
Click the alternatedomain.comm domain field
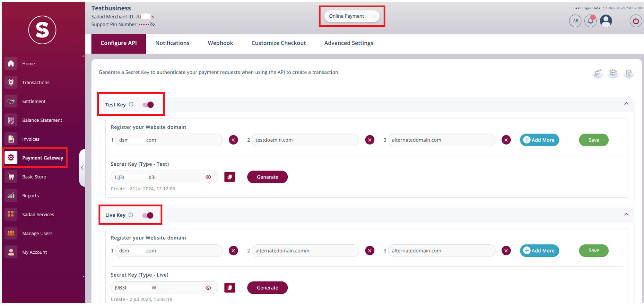(305, 251)
